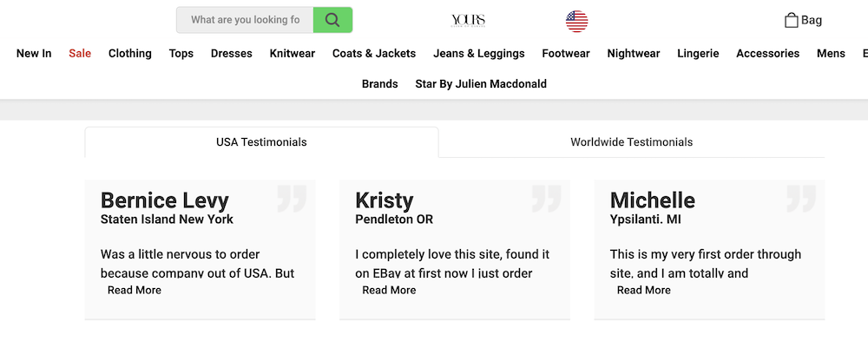Switch to Worldwide Testimonials tab
Viewport: 868px width, 341px height.
pyautogui.click(x=632, y=142)
